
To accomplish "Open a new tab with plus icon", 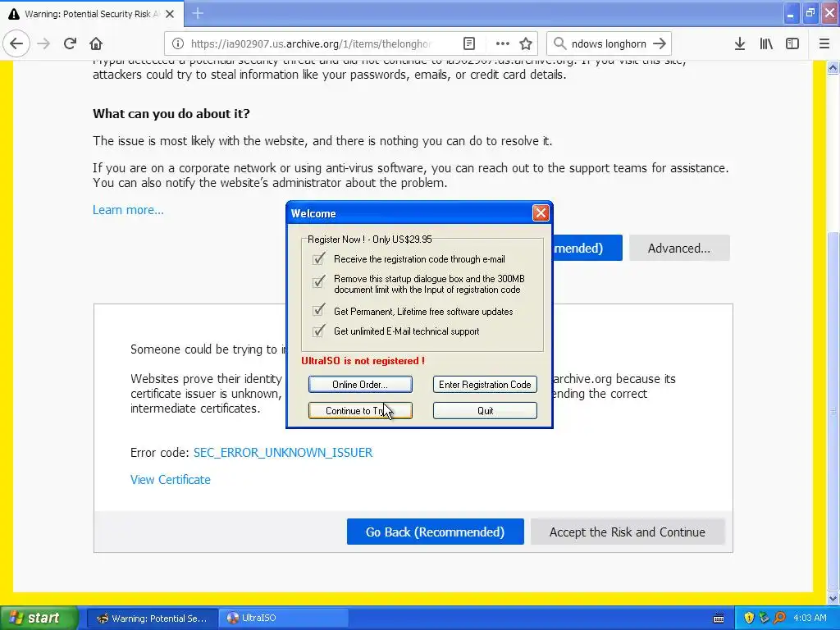I will pos(198,13).
